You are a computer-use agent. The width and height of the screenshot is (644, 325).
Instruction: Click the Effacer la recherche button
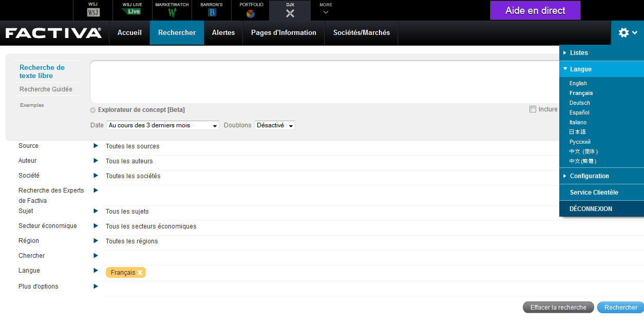[558, 308]
